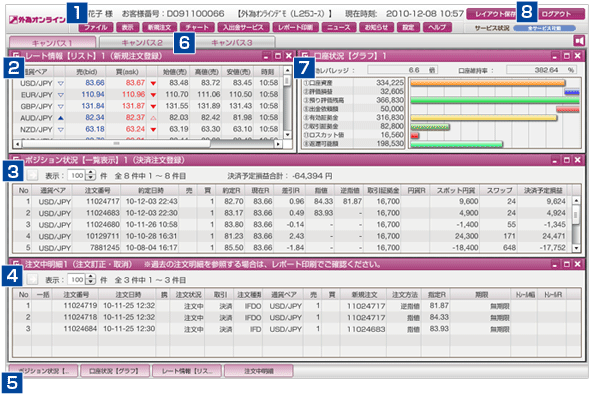This screenshot has height=395, width=589.
Task: Click the rate list horizontal scrollbar thumb
Action: 116,144
